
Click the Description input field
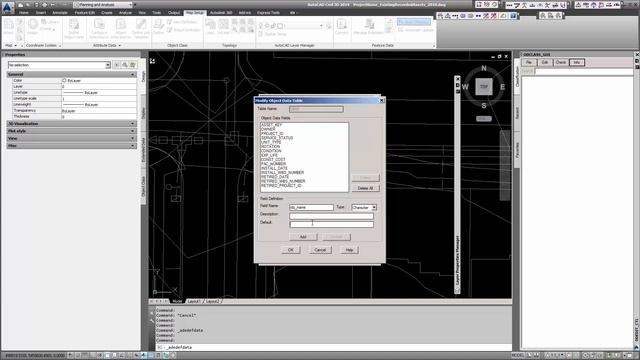point(331,216)
